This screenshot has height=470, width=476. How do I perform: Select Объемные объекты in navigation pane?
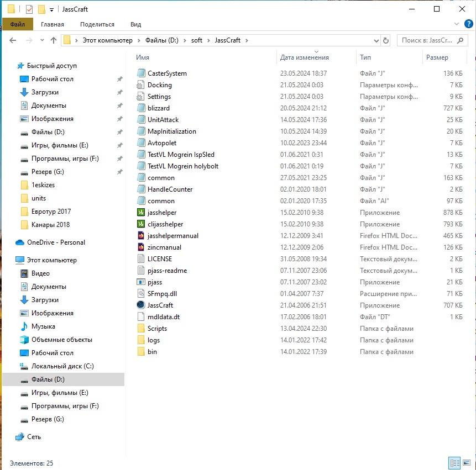click(x=61, y=340)
